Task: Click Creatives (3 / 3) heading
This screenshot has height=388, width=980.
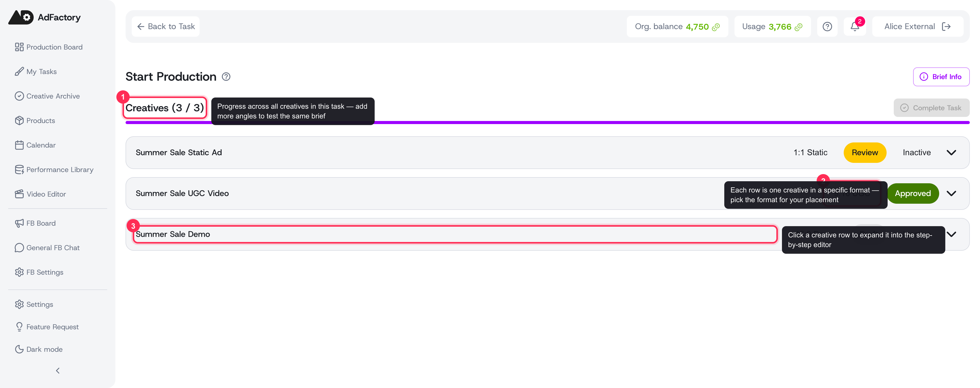Action: pos(165,108)
